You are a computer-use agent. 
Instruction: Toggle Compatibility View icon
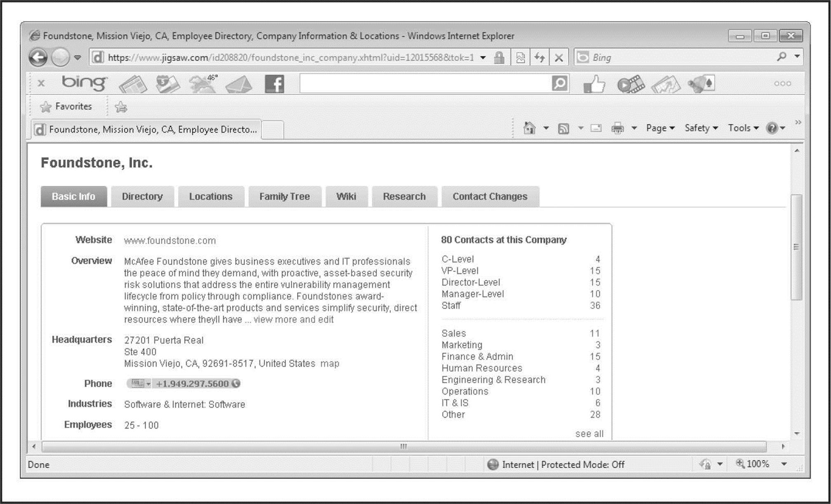pyautogui.click(x=521, y=58)
